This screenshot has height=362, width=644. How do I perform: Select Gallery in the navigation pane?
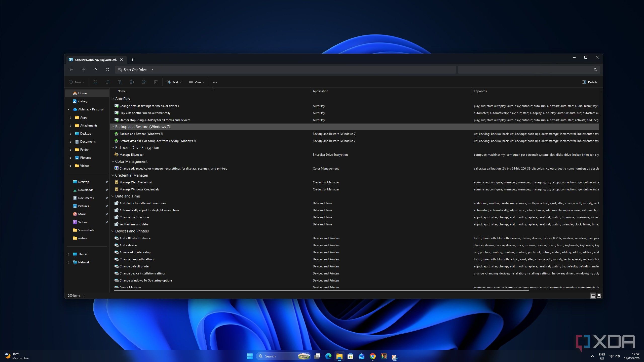[x=87, y=101]
